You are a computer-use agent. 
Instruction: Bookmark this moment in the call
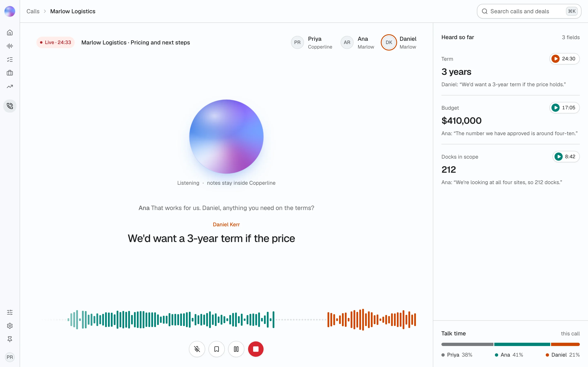(216, 349)
